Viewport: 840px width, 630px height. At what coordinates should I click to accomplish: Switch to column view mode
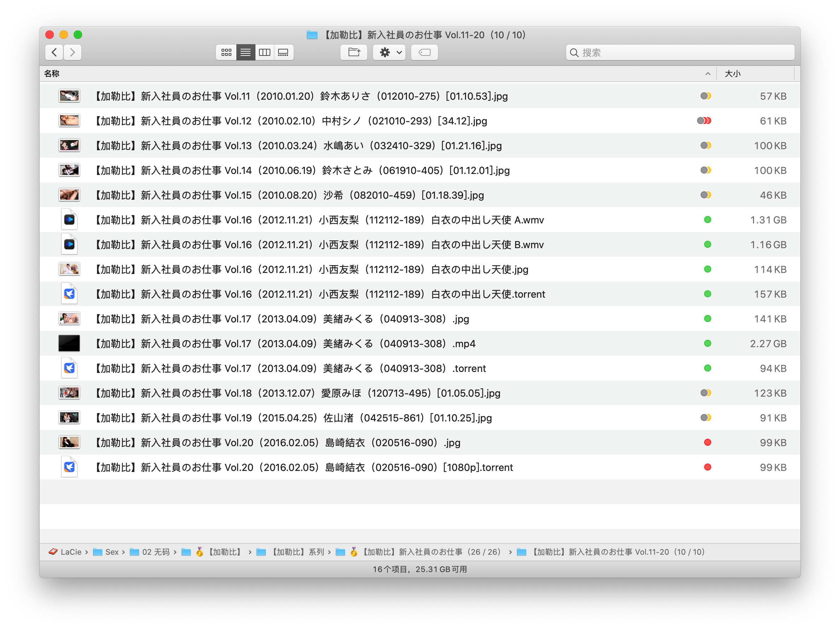point(264,52)
